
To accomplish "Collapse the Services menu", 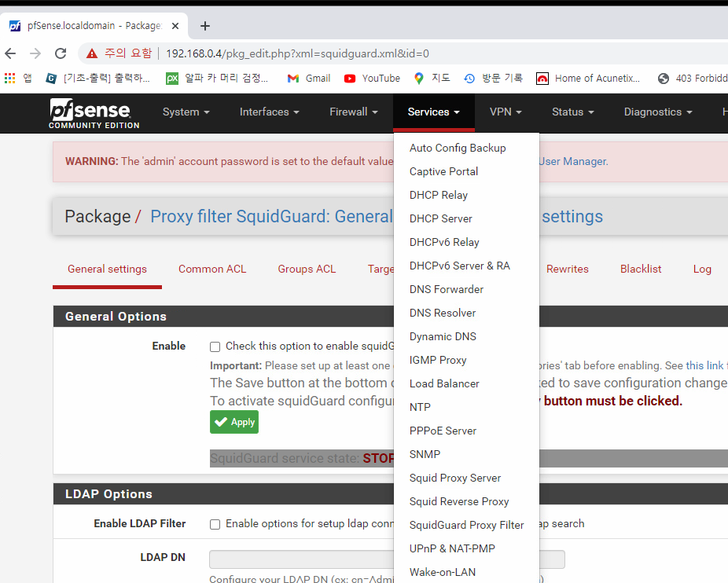I will click(434, 112).
